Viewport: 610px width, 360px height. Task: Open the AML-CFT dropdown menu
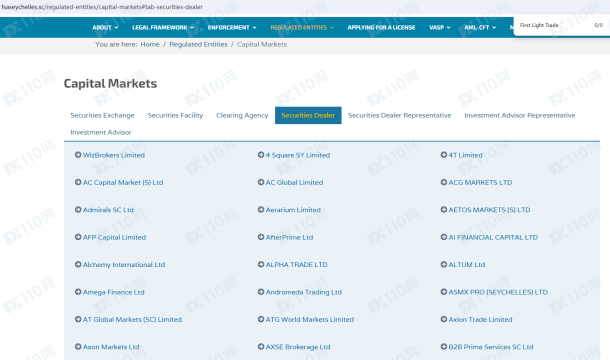(x=480, y=27)
